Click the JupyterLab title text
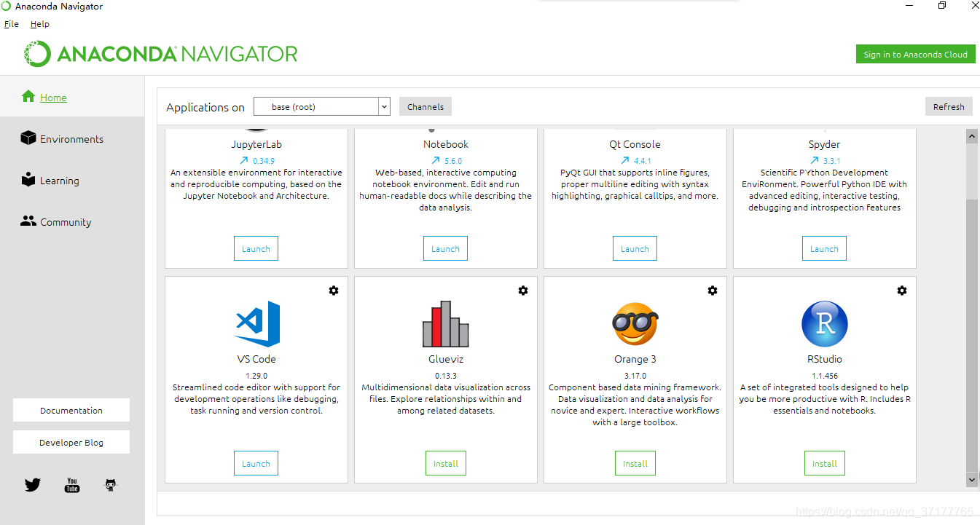The height and width of the screenshot is (525, 980). pos(256,144)
